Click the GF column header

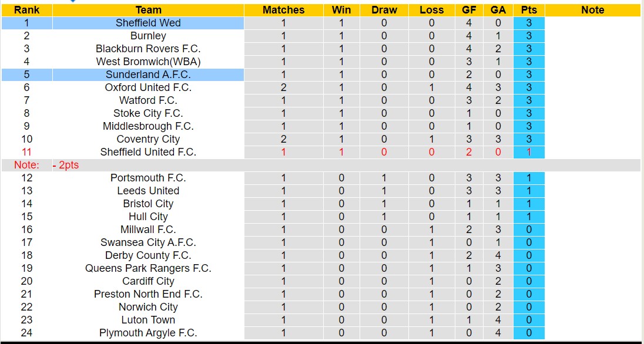pyautogui.click(x=469, y=10)
